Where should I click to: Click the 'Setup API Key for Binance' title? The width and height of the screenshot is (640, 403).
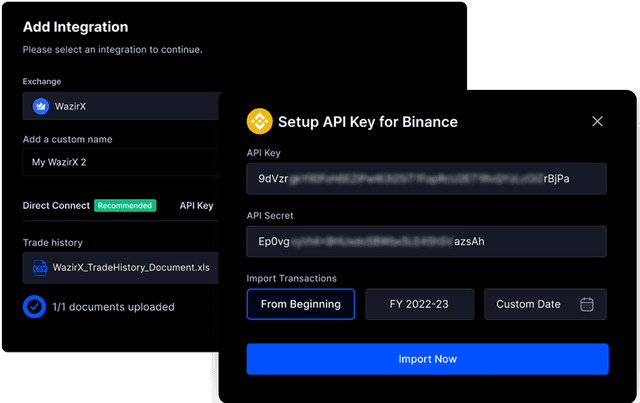pyautogui.click(x=368, y=122)
